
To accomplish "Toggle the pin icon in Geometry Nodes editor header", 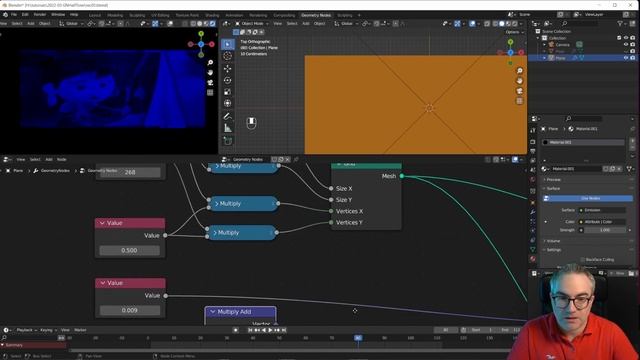I will coord(296,160).
